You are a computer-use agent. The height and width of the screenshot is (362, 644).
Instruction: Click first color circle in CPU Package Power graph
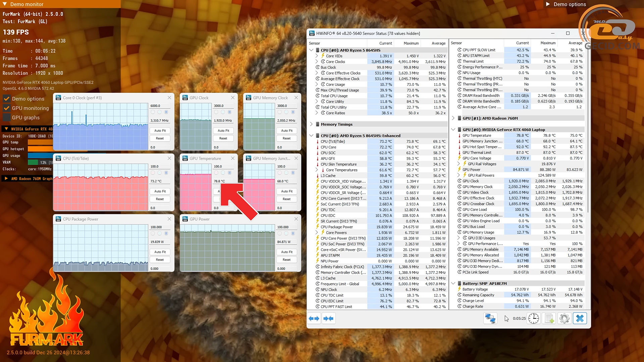[153, 233]
